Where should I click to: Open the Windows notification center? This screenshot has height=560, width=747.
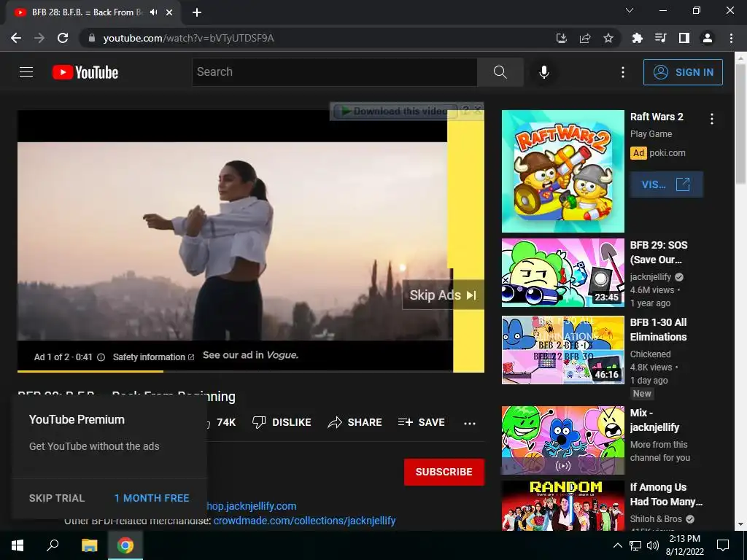pyautogui.click(x=723, y=545)
